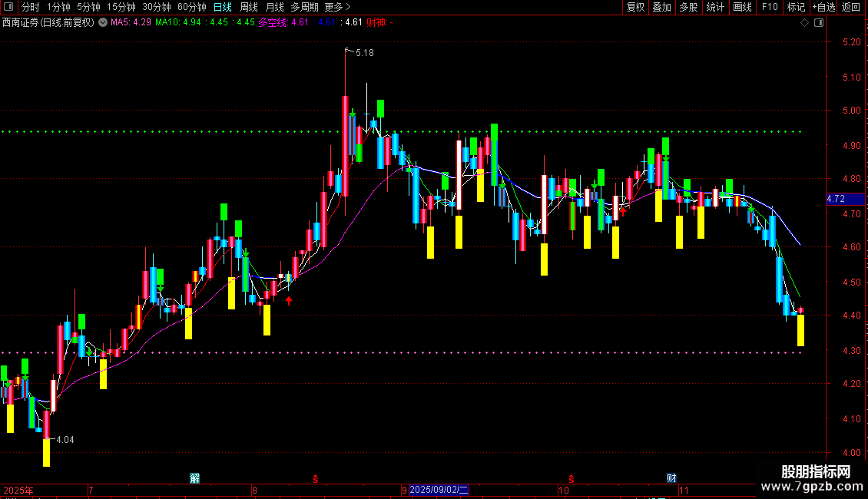
Task: Select the 1分钟 period tab
Action: 58,7
